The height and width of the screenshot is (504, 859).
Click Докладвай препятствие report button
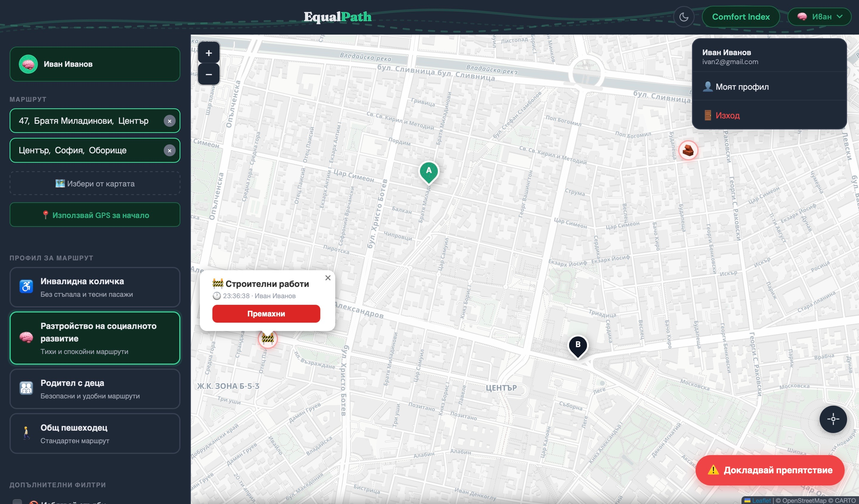[x=770, y=470]
